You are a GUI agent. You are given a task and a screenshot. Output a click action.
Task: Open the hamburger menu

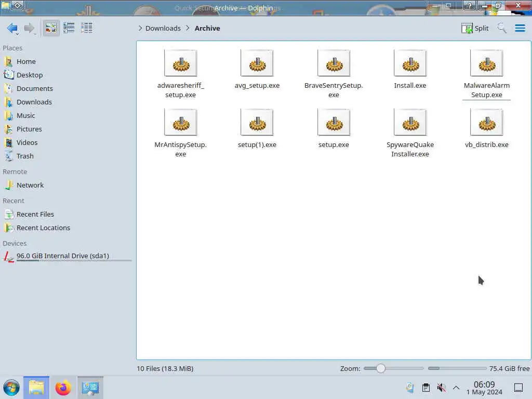(x=520, y=28)
